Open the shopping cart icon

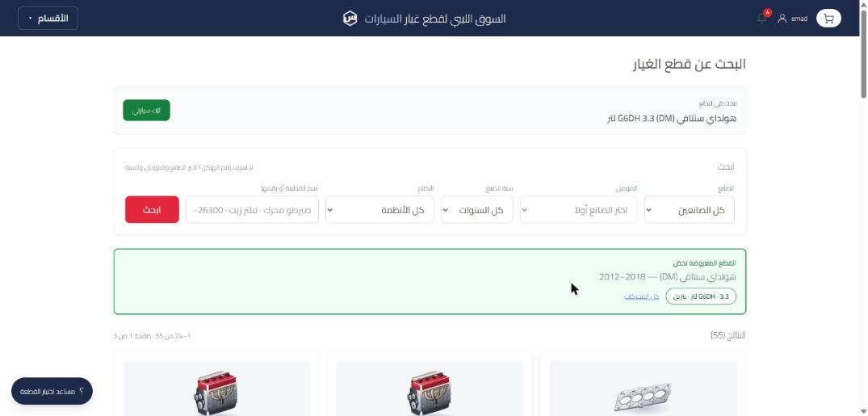[828, 19]
